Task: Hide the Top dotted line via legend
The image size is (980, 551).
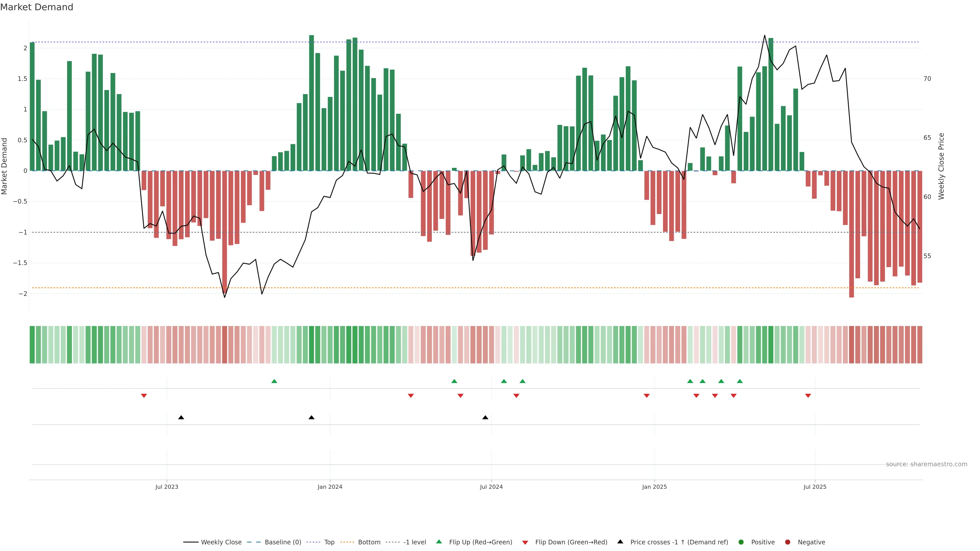Action: tap(329, 542)
